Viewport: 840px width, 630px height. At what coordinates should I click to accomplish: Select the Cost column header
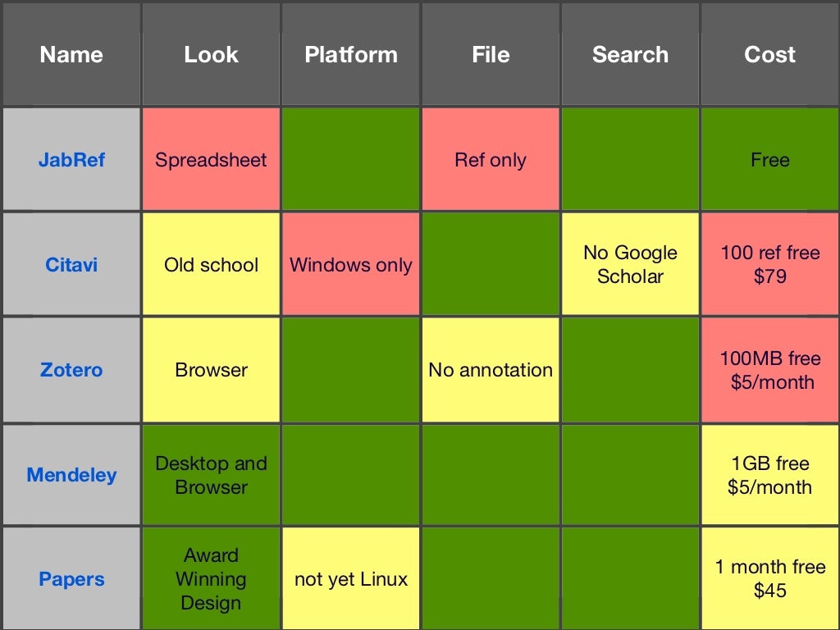point(770,54)
